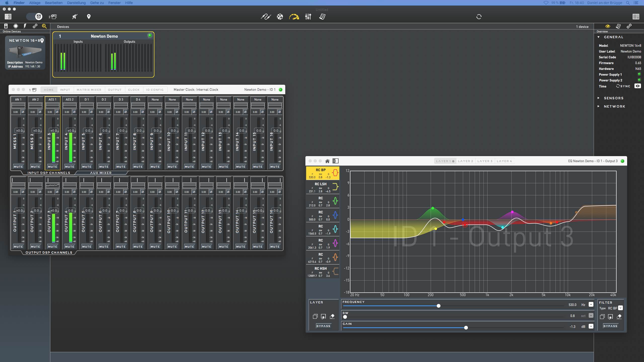The height and width of the screenshot is (362, 644).
Task: Click the refresh sync icon in toolbar
Action: click(x=479, y=17)
